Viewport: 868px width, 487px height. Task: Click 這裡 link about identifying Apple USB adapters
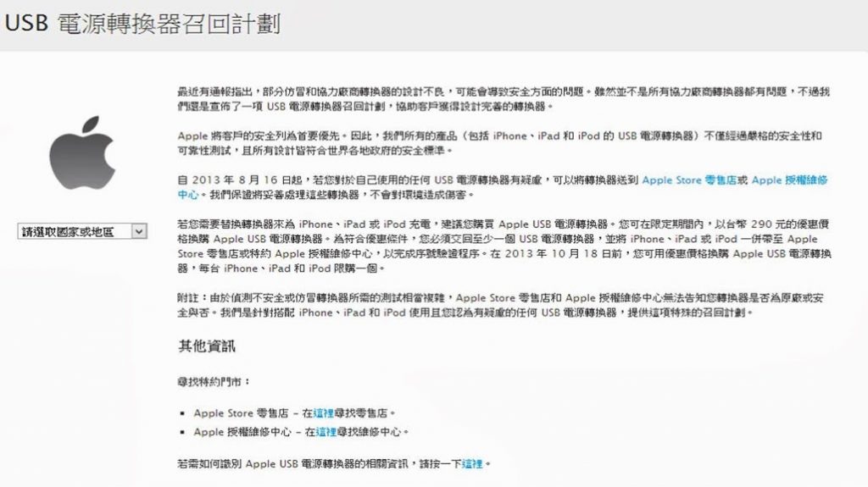tap(472, 464)
